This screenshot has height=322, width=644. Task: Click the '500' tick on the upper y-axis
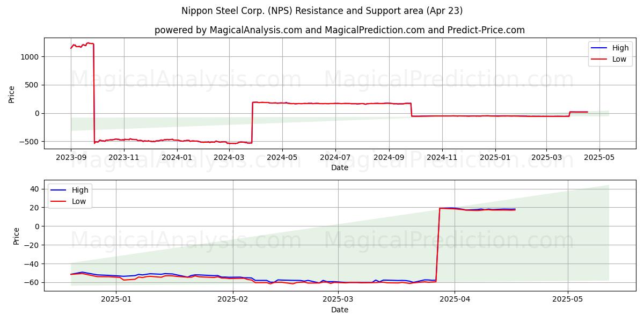(33, 85)
